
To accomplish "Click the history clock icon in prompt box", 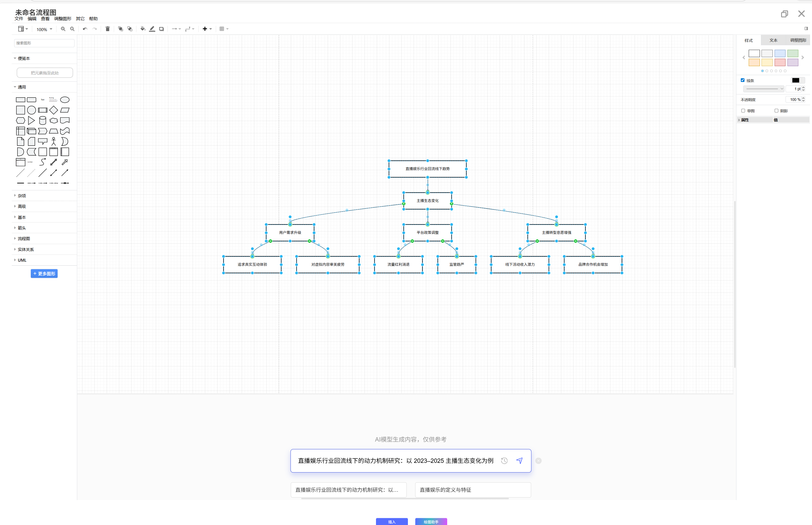I will pos(504,461).
